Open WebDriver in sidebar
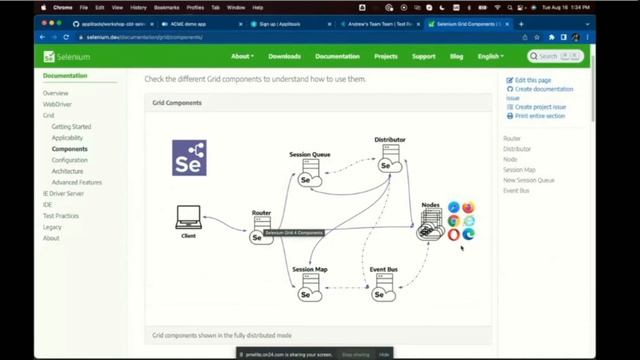 point(57,104)
